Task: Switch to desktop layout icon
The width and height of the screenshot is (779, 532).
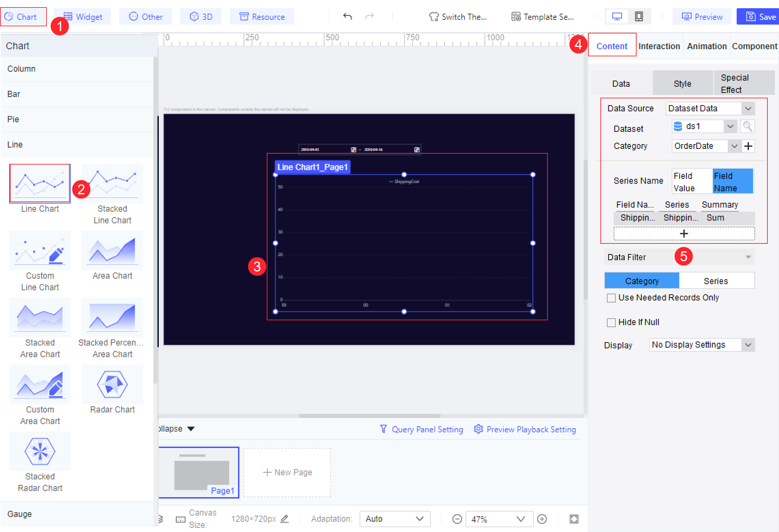Action: 617,16
